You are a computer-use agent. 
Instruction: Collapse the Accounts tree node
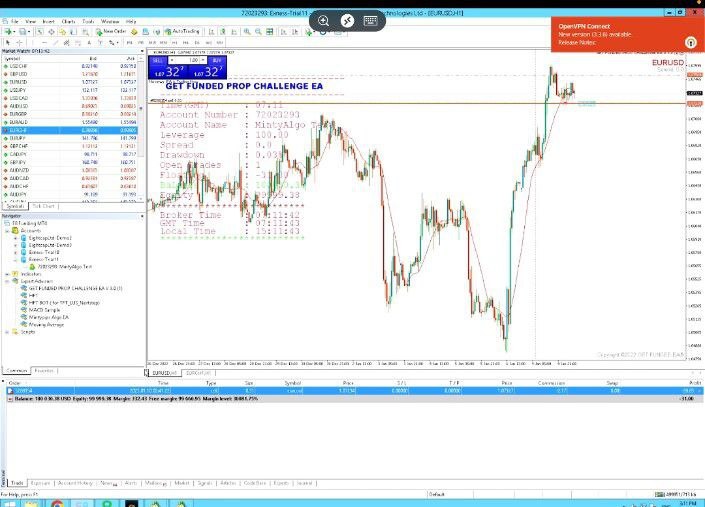(x=7, y=231)
